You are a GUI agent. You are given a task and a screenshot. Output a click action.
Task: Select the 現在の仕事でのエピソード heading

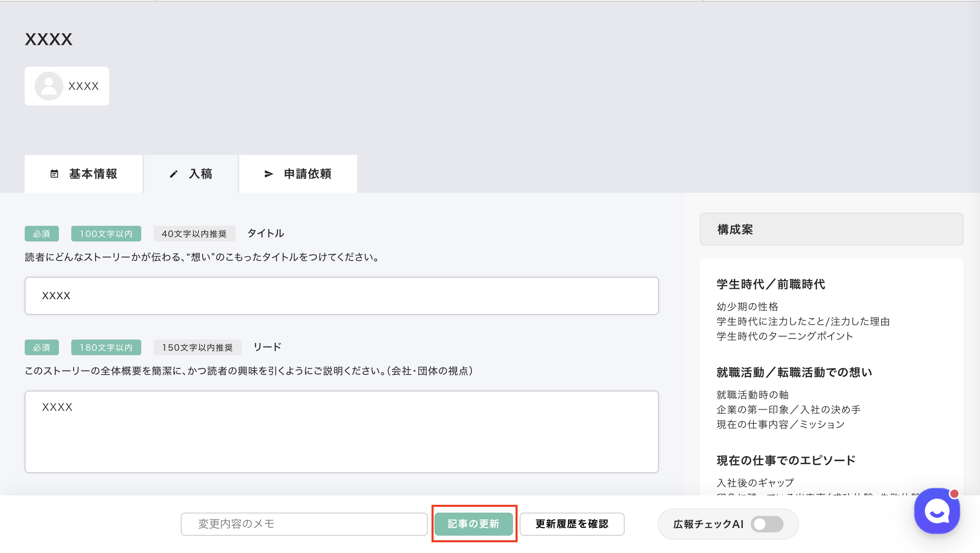(786, 461)
